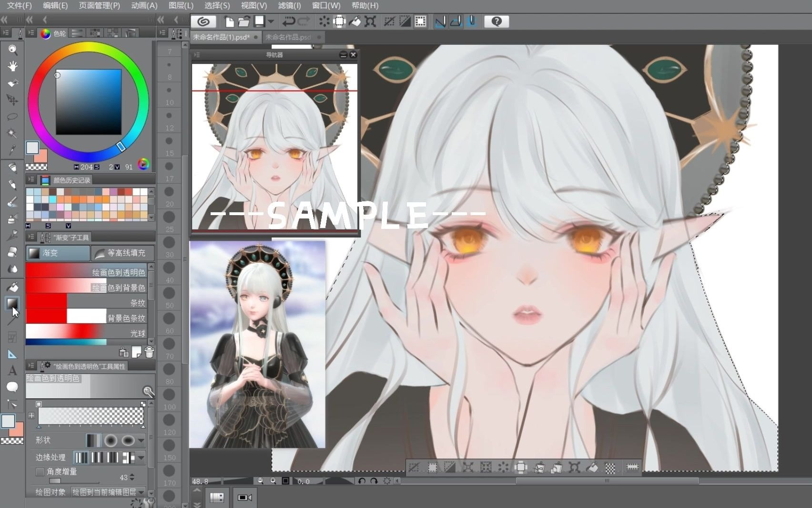Enable the 角度增量 checkbox
The width and height of the screenshot is (812, 508).
click(40, 472)
